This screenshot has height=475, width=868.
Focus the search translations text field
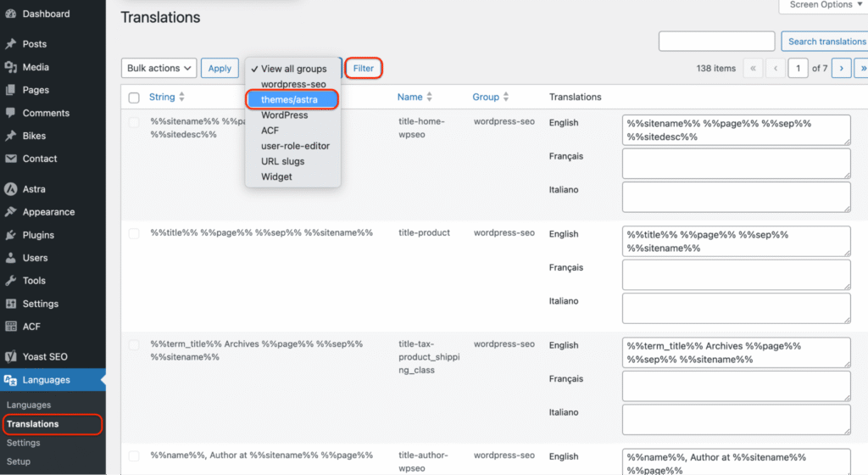coord(716,42)
